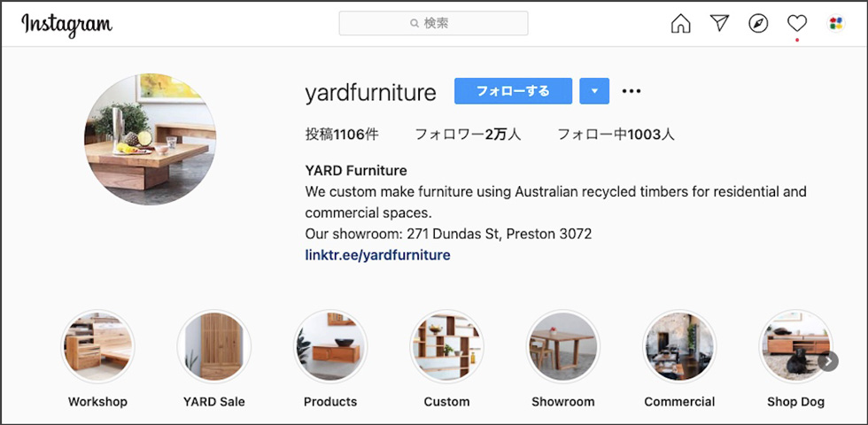This screenshot has width=868, height=425.
Task: Open activity feed heart icon
Action: pos(796,23)
